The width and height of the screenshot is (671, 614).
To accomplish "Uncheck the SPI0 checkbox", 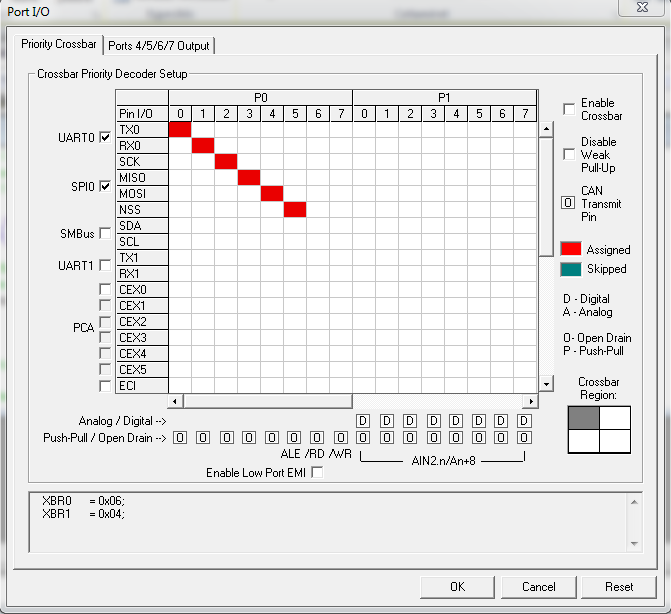I will (105, 186).
